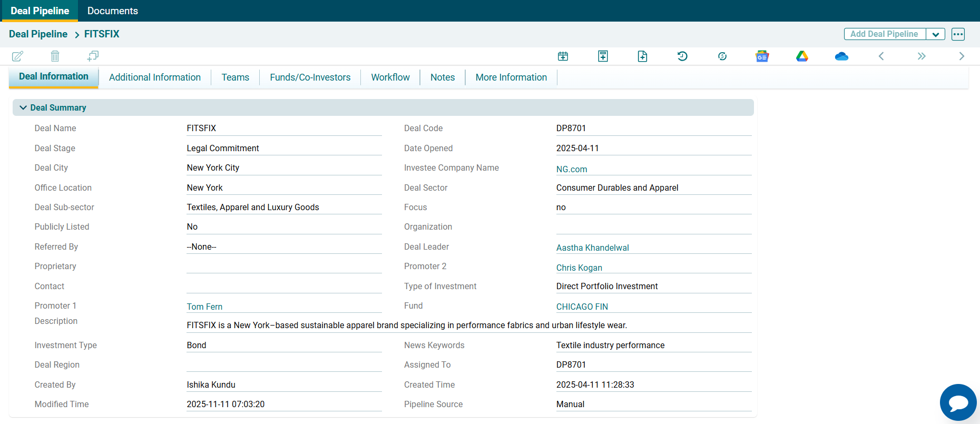The width and height of the screenshot is (980, 424).
Task: Open the OneDrive cloud icon
Action: (x=841, y=56)
